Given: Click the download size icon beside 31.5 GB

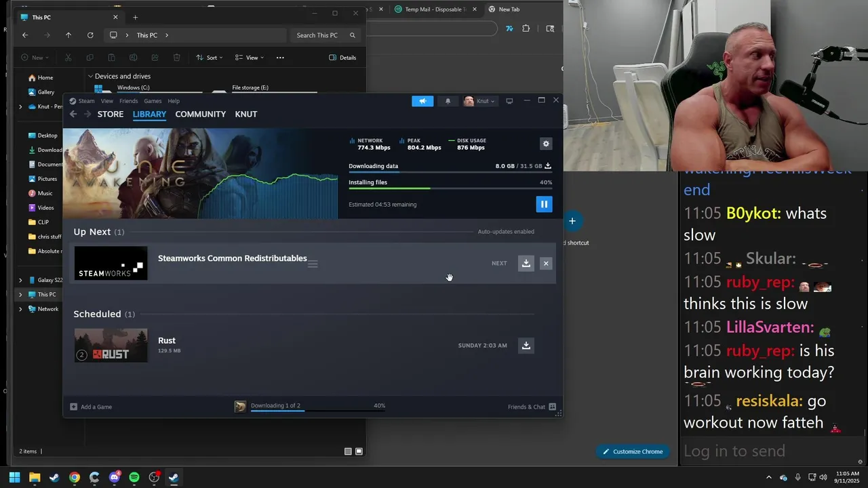Looking at the screenshot, I should pos(548,166).
